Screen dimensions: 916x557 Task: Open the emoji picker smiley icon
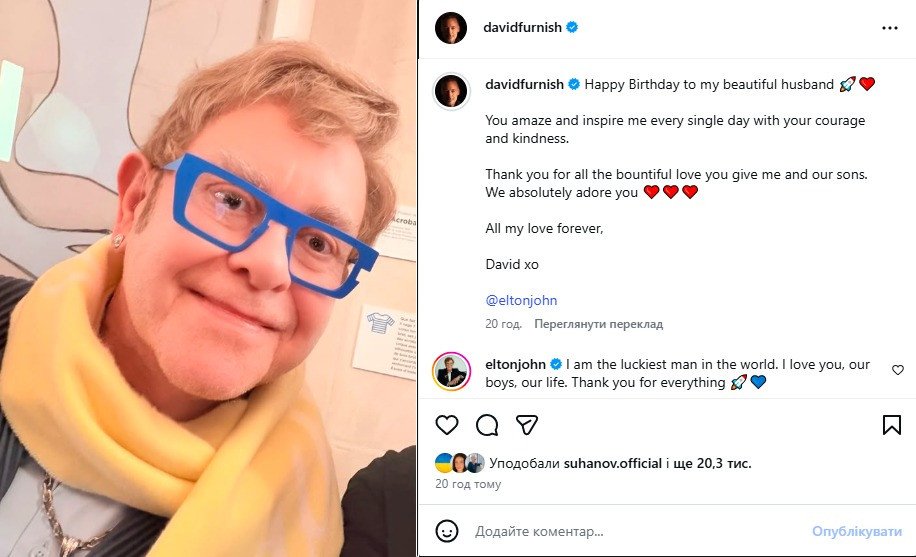pos(447,531)
